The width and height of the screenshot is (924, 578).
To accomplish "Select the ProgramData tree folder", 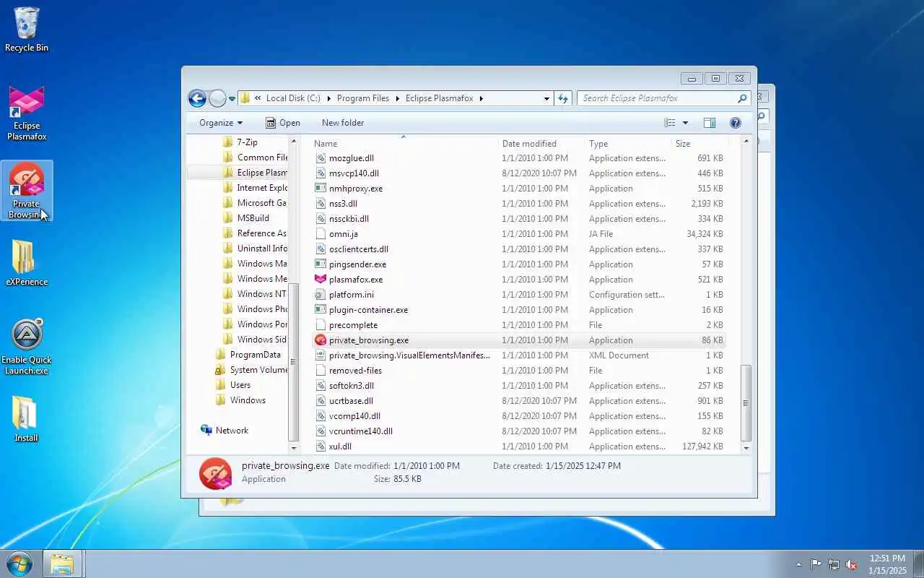I will click(249, 355).
